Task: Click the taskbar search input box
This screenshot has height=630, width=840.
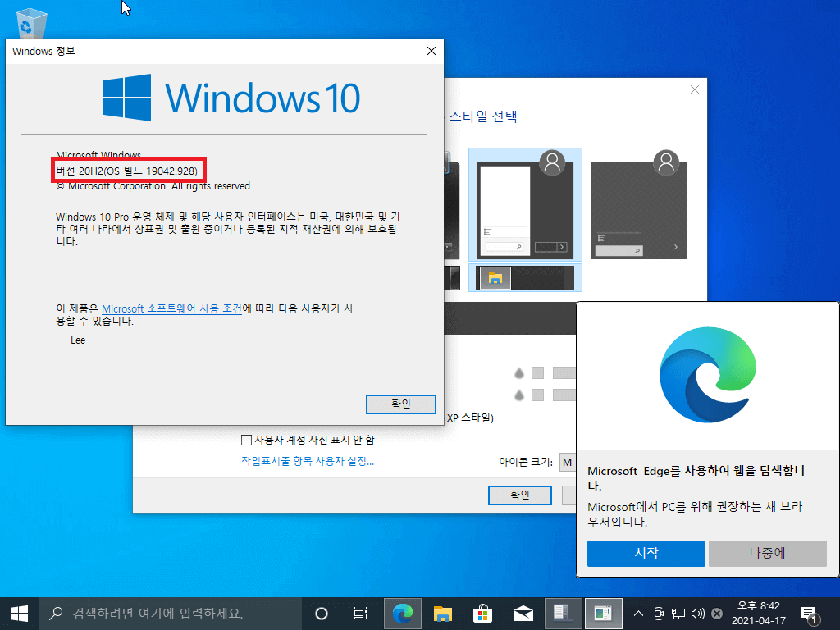Action: 171,614
